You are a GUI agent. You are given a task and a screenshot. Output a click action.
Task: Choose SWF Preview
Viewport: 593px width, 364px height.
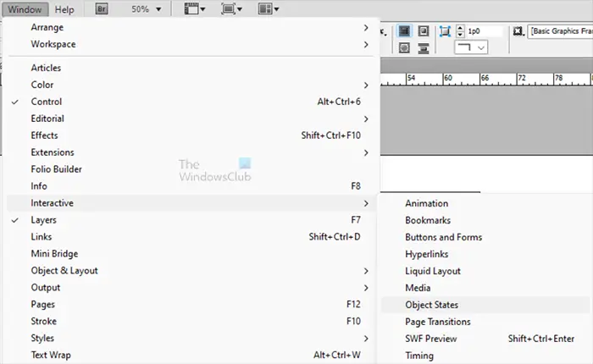485,339
